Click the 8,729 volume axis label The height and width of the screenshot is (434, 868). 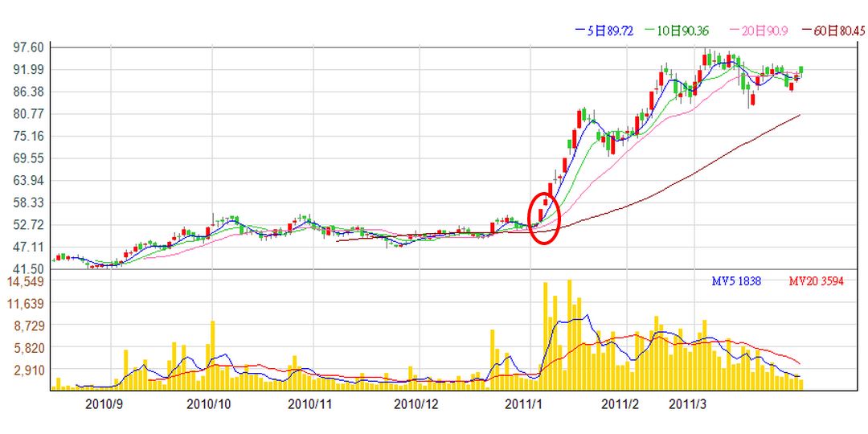point(27,325)
